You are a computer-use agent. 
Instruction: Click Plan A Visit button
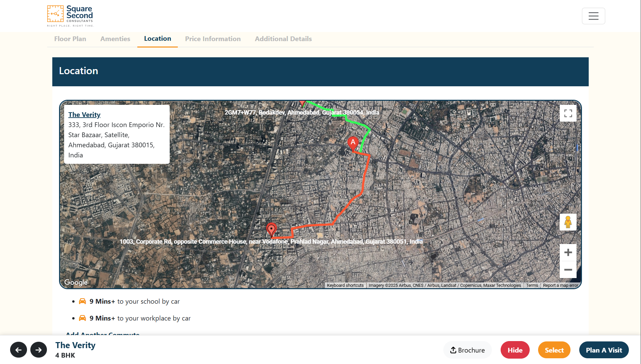[x=604, y=350]
